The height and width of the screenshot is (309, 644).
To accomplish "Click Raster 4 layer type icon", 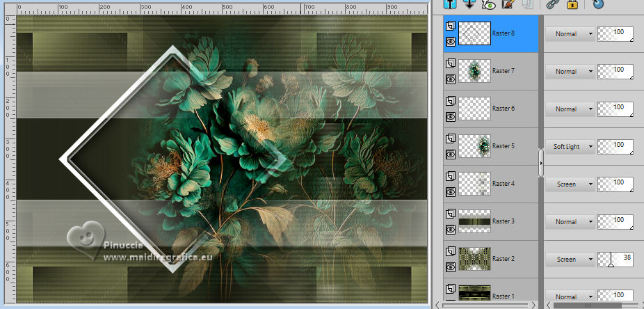I will (x=451, y=176).
